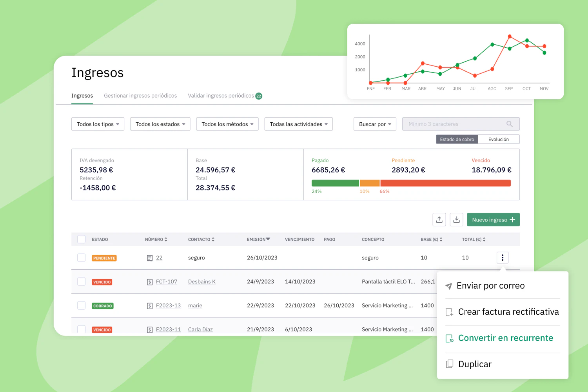Open the Todas las actividades dropdown
This screenshot has width=588, height=392.
coord(298,124)
